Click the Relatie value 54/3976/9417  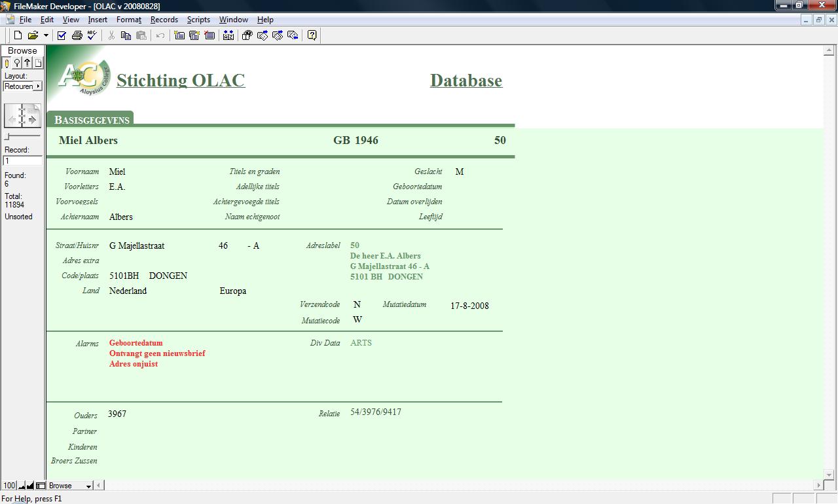click(x=376, y=412)
